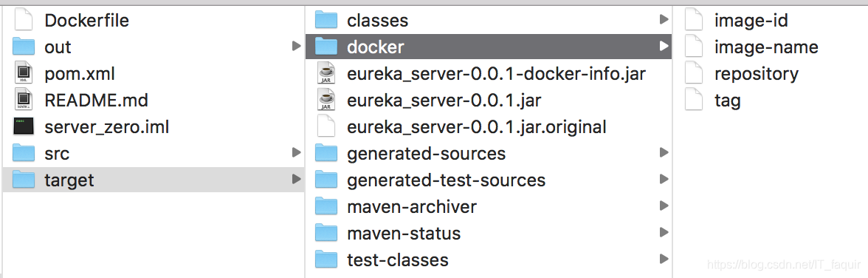This screenshot has height=278, width=868.
Task: Select the out folder name
Action: pyautogui.click(x=58, y=47)
